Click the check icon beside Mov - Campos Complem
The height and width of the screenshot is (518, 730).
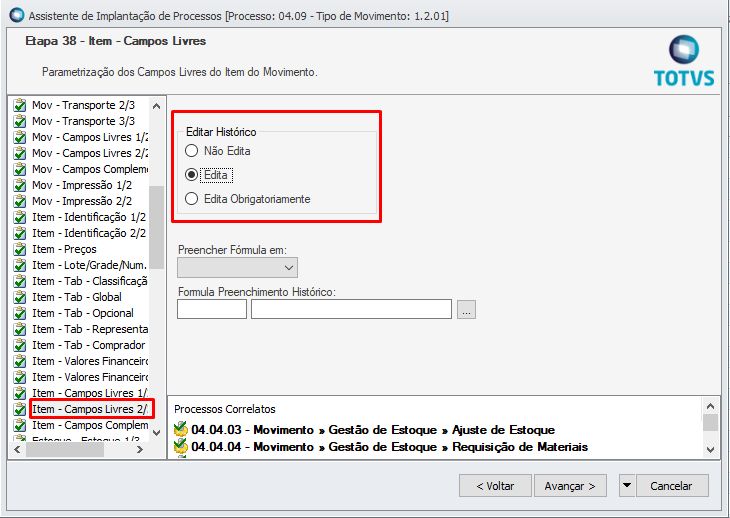20,170
